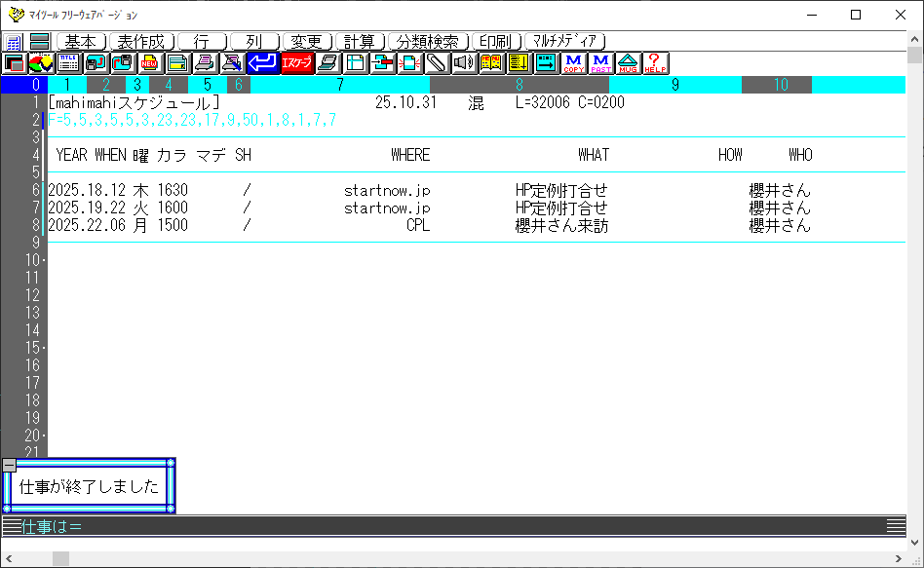
Task: Open help with the red question mark
Action: tap(655, 63)
